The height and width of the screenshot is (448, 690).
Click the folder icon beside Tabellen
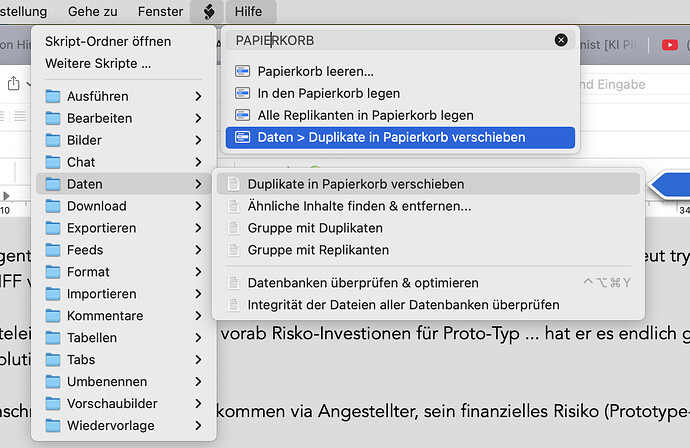tap(53, 338)
